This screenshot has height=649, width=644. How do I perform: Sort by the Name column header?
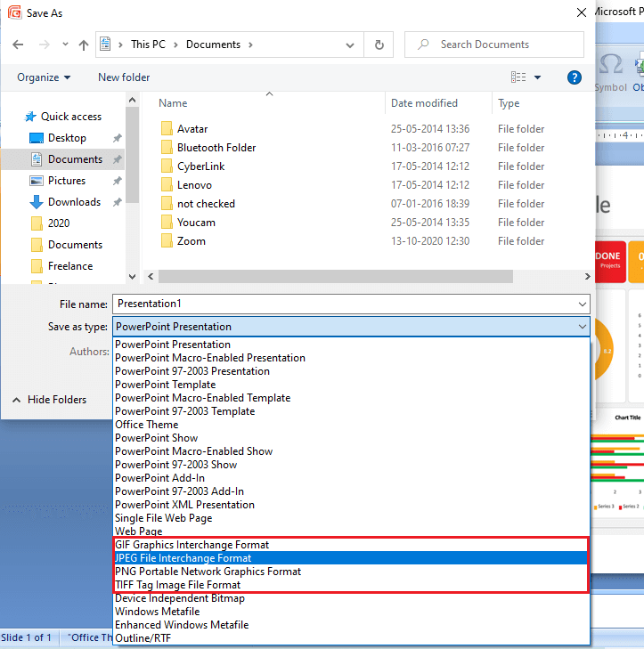[173, 103]
